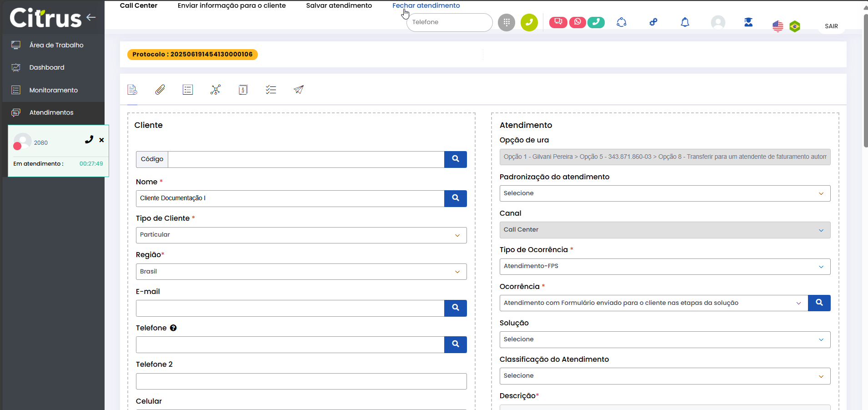Open the settings gears icon
Image resolution: width=868 pixels, height=410 pixels.
[x=653, y=22]
